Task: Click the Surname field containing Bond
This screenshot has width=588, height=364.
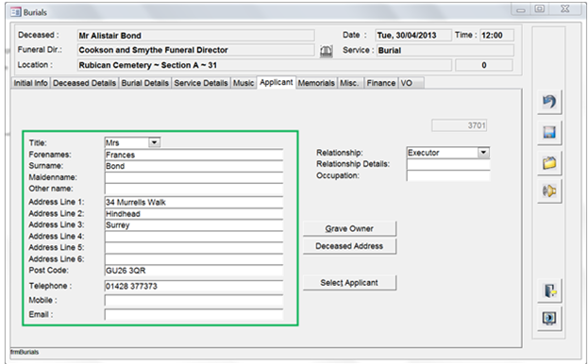Action: click(x=193, y=166)
